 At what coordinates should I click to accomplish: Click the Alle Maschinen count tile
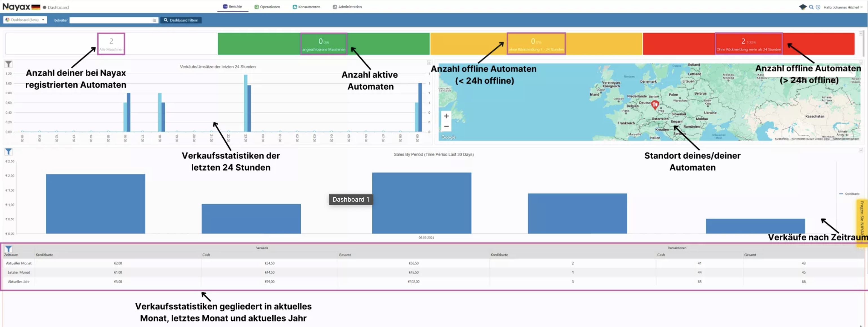[x=111, y=44]
